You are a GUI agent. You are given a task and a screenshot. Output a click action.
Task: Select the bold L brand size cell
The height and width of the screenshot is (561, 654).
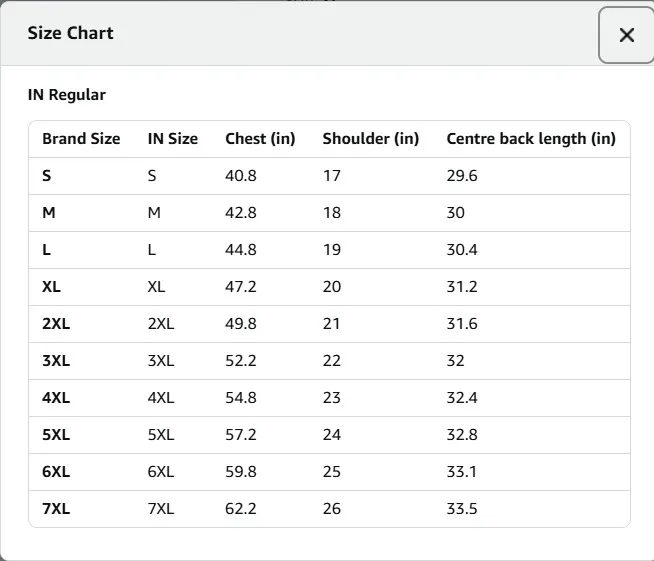[47, 250]
